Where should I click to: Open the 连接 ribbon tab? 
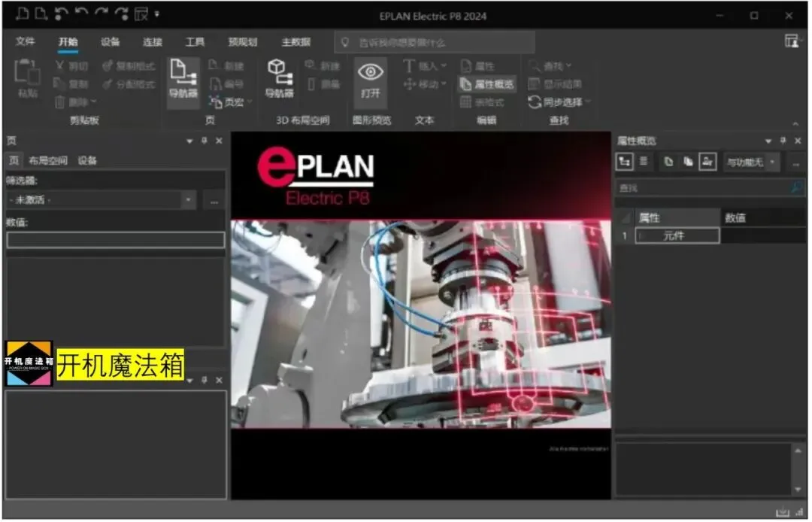[x=153, y=42]
